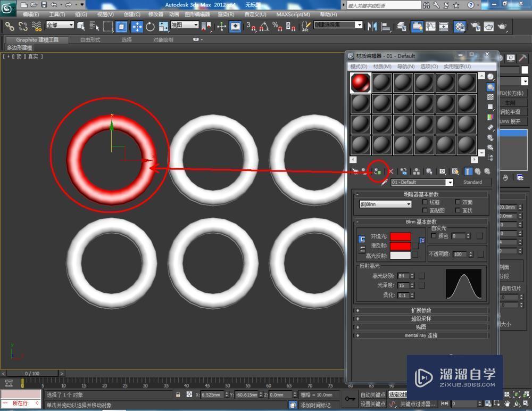Image resolution: width=532 pixels, height=411 pixels.
Task: Enable the 双面 two-sided checkbox
Action: click(x=458, y=202)
